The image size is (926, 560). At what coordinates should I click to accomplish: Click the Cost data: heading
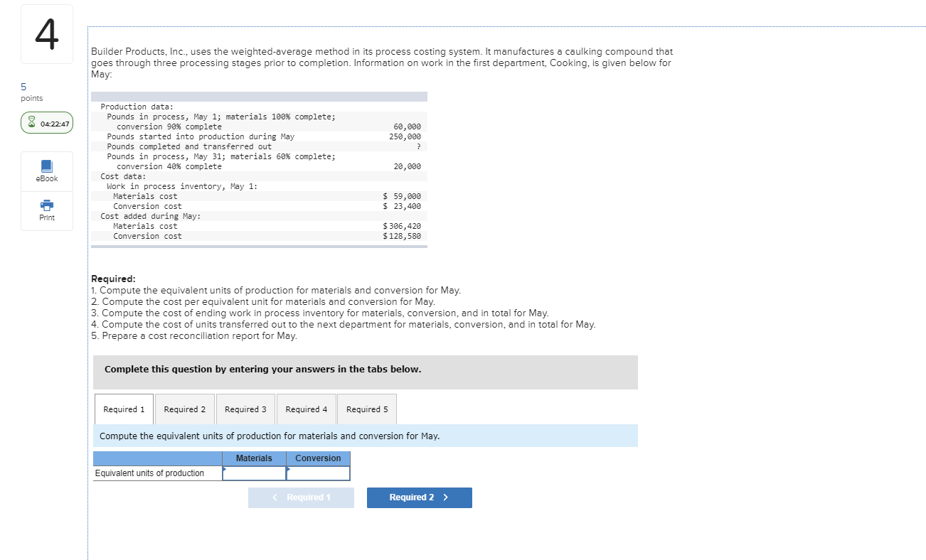click(123, 176)
